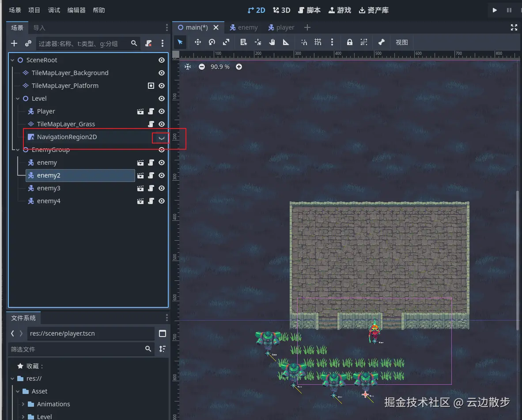522x420 pixels.
Task: Open the 视图 view menu
Action: pyautogui.click(x=402, y=42)
